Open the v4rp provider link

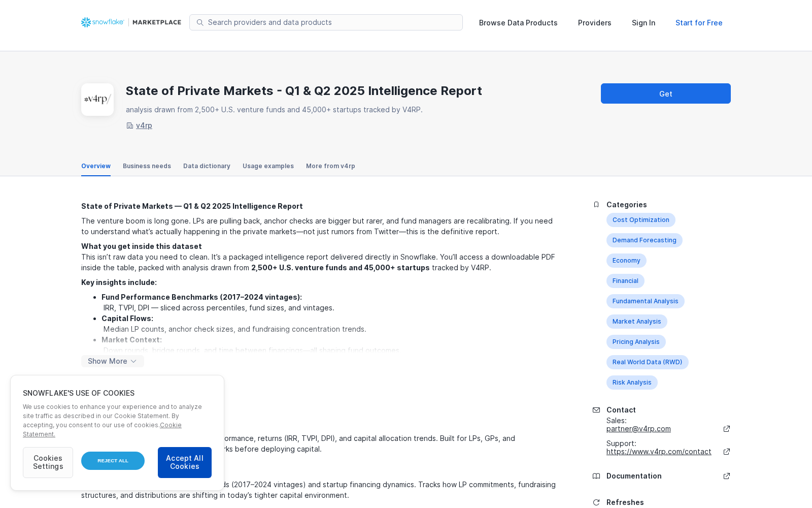(144, 125)
